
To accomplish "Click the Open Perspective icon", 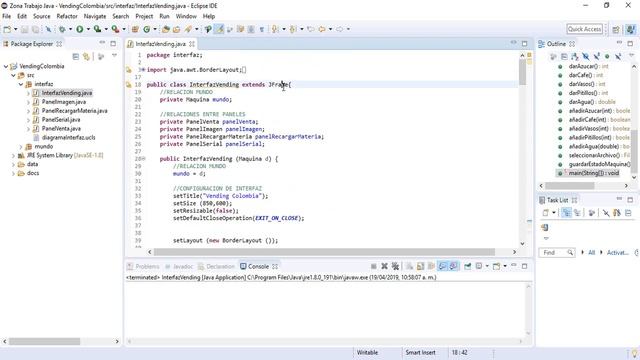I will [616, 29].
